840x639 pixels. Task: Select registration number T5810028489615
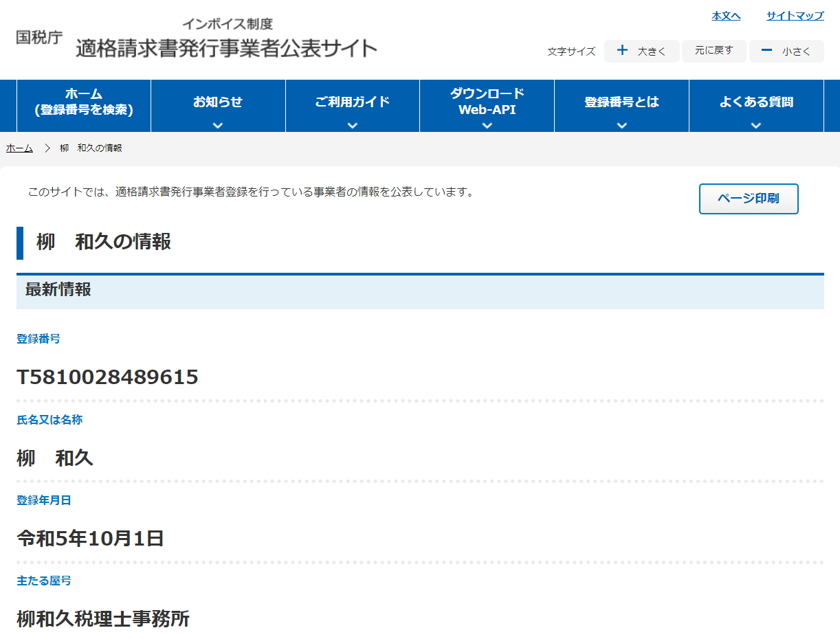pyautogui.click(x=107, y=377)
